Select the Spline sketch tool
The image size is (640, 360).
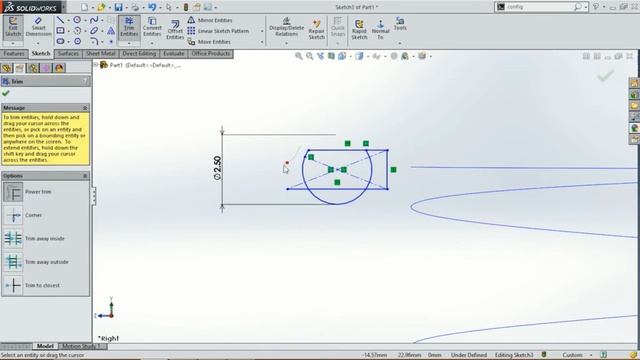click(94, 20)
